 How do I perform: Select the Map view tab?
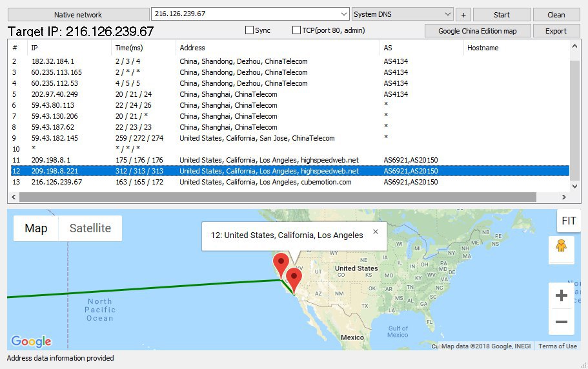36,228
